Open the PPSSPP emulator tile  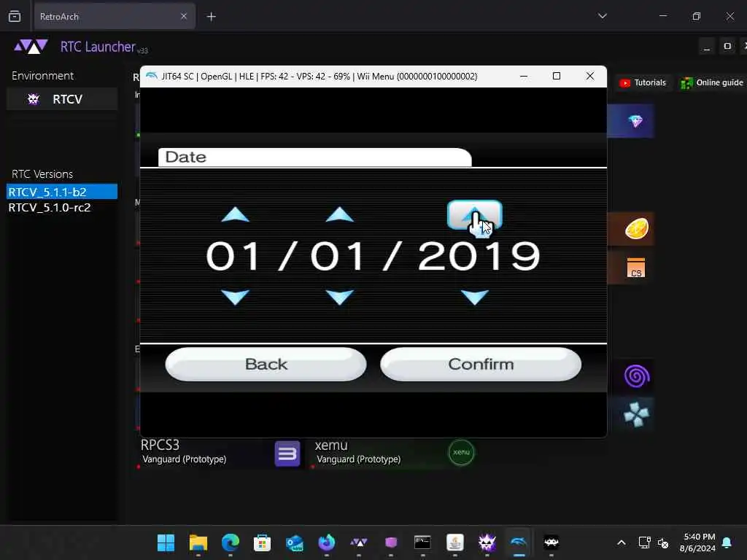tap(636, 415)
